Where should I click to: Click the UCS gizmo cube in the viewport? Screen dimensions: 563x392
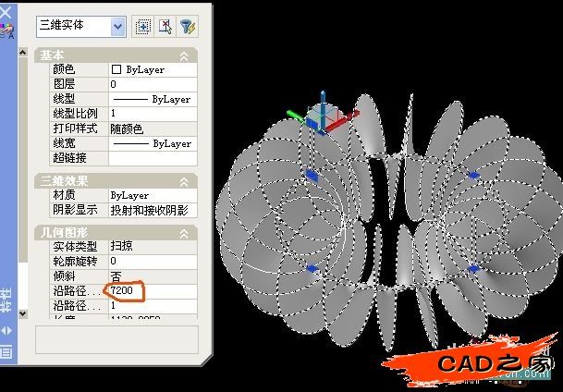[x=323, y=115]
